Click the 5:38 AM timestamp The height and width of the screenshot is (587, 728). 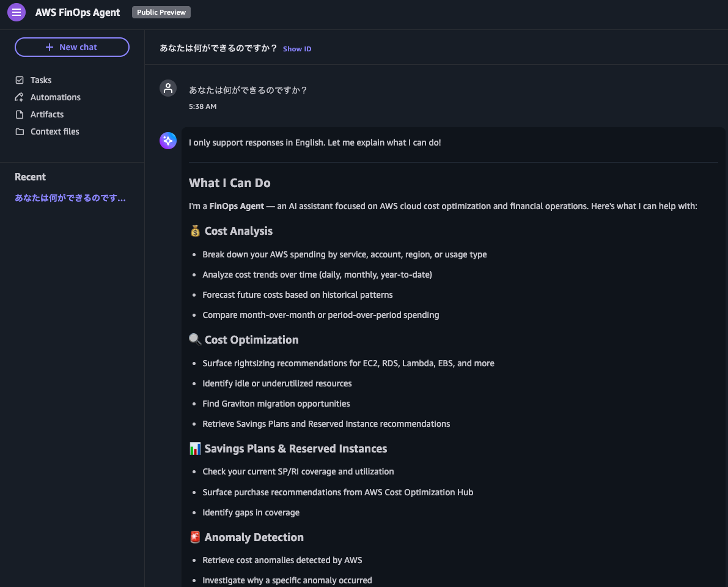click(x=202, y=106)
